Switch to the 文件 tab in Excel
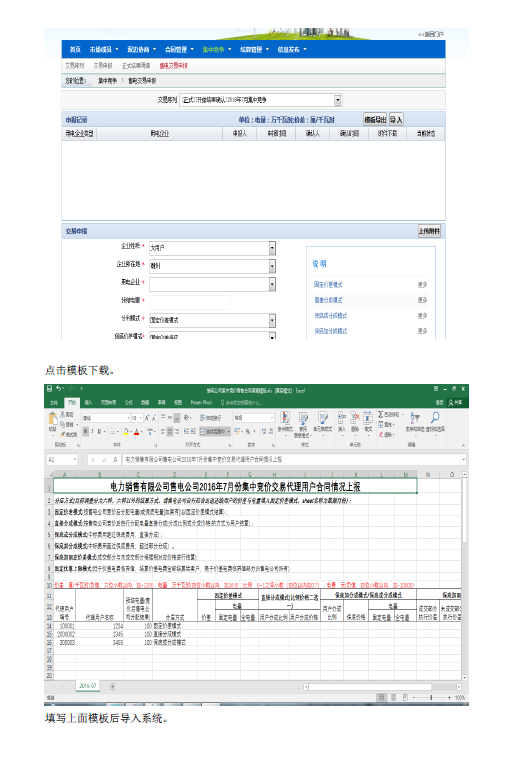This screenshot has height=758, width=521. pyautogui.click(x=54, y=403)
